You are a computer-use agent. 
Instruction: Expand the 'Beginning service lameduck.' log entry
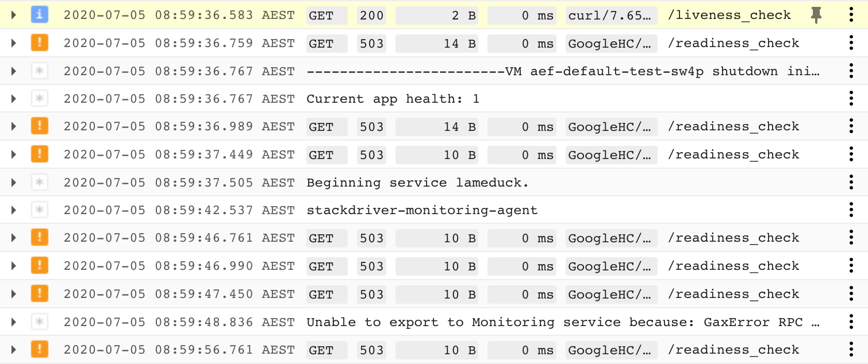[14, 183]
